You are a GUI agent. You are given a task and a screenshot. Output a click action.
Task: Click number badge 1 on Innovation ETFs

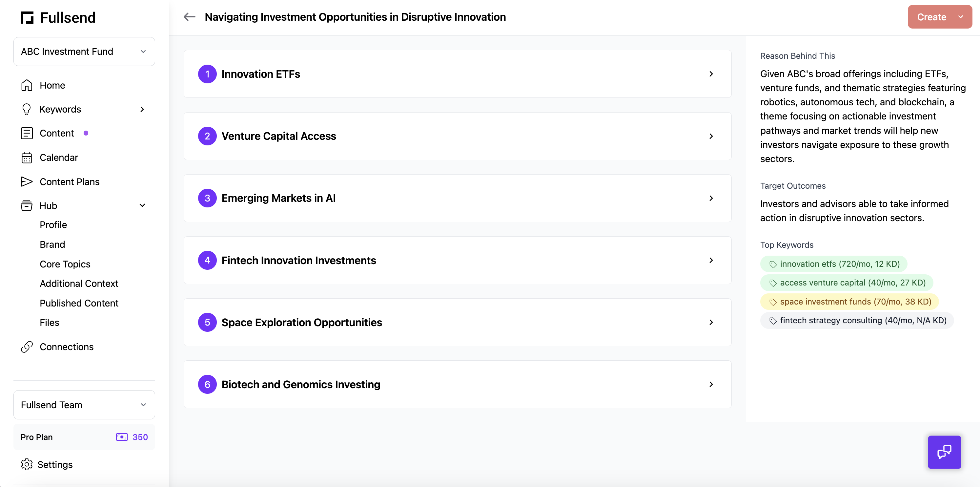tap(207, 74)
